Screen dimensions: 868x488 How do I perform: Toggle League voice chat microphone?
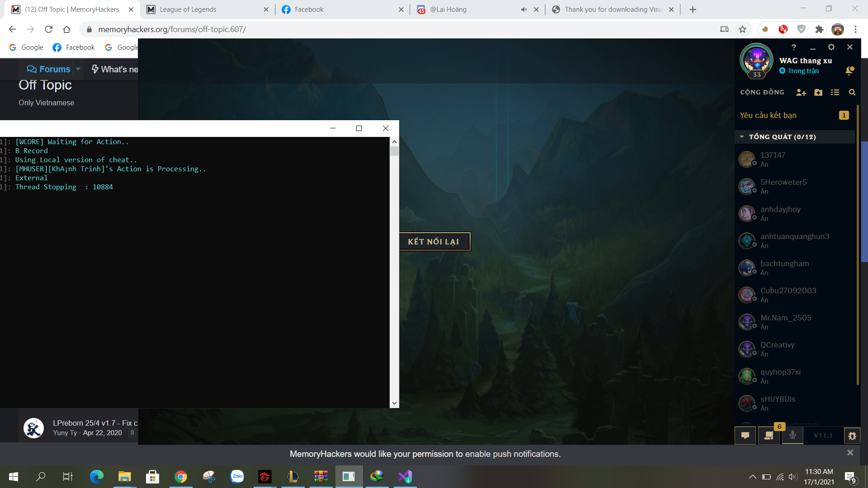click(x=793, y=436)
